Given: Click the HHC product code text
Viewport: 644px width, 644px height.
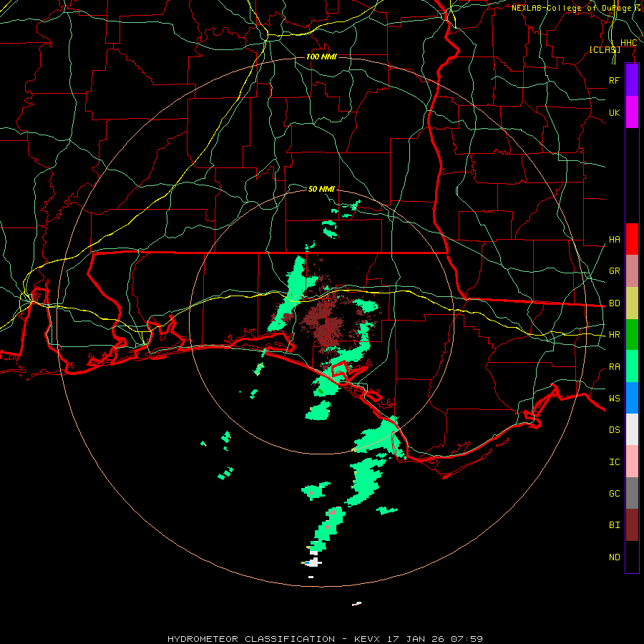Looking at the screenshot, I should (628, 43).
